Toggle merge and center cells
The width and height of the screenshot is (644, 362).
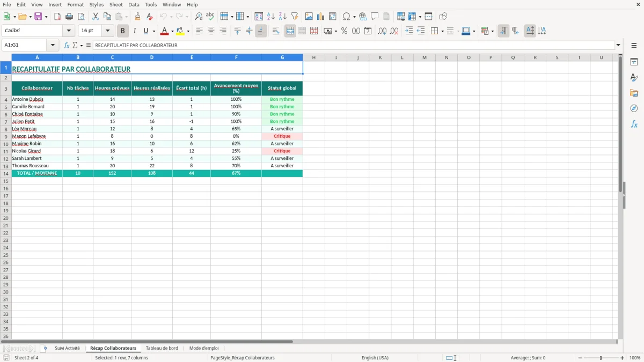point(290,31)
